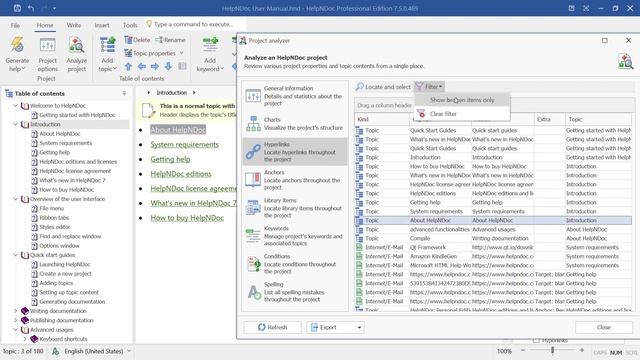The height and width of the screenshot is (360, 640).
Task: Select Keyboard shortcuts topic in tree
Action: 63,339
